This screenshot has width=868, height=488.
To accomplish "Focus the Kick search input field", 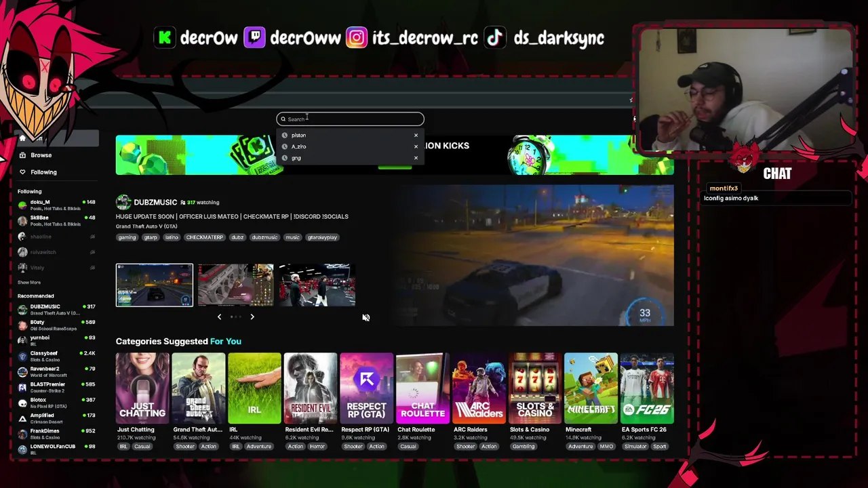I will pyautogui.click(x=350, y=119).
